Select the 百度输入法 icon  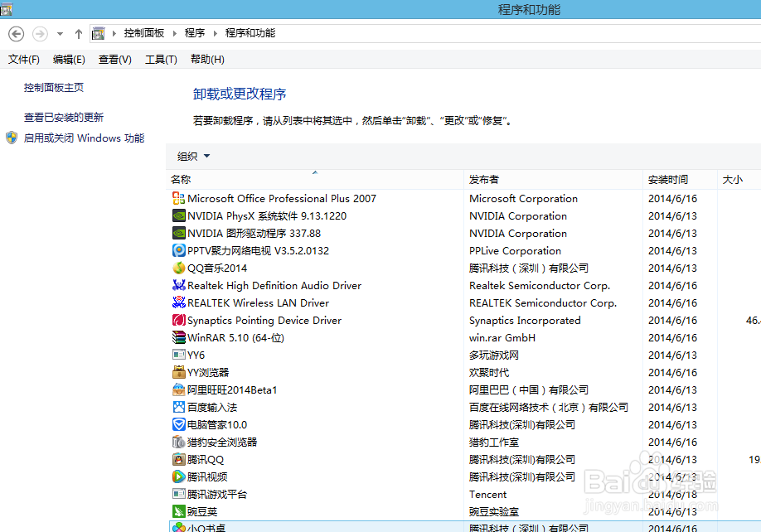point(178,408)
